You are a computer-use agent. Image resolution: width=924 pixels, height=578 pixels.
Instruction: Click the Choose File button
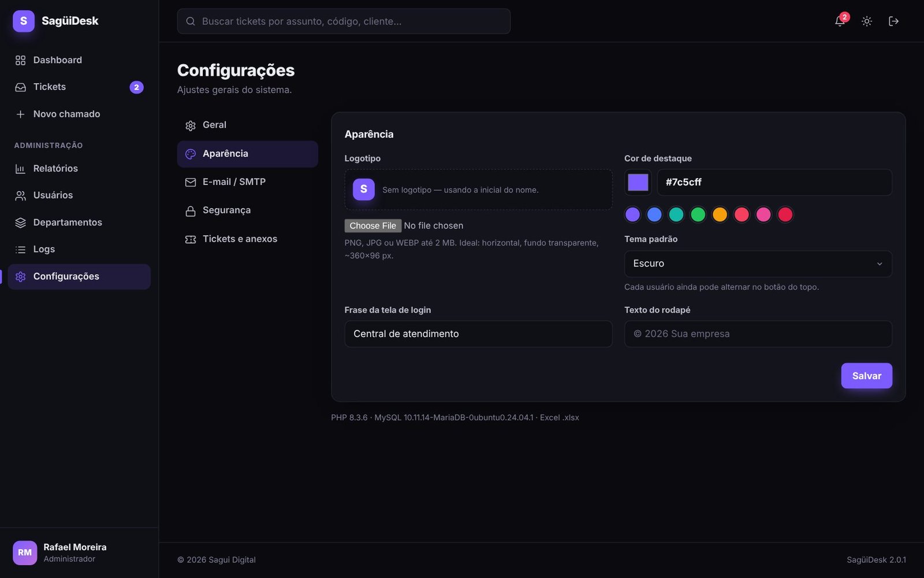(372, 225)
